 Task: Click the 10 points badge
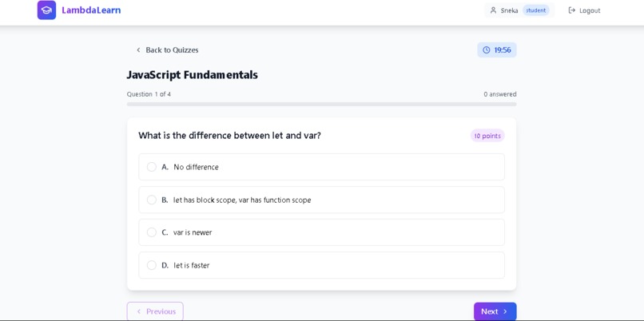click(487, 136)
